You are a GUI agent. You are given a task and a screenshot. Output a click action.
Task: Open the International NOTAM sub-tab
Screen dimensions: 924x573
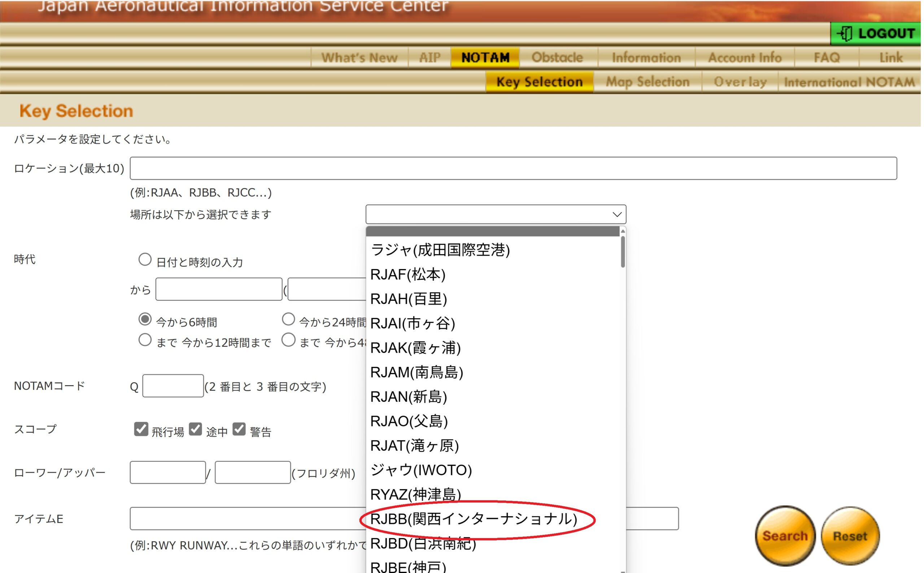coord(849,82)
